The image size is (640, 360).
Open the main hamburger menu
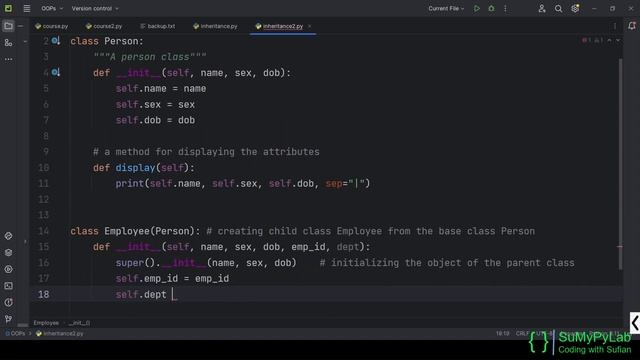(x=27, y=8)
